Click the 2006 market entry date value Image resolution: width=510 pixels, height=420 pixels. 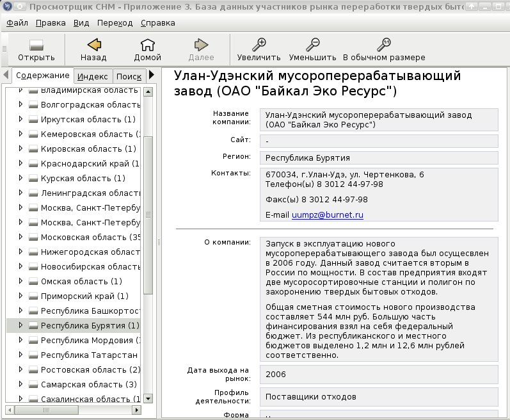pyautogui.click(x=379, y=375)
